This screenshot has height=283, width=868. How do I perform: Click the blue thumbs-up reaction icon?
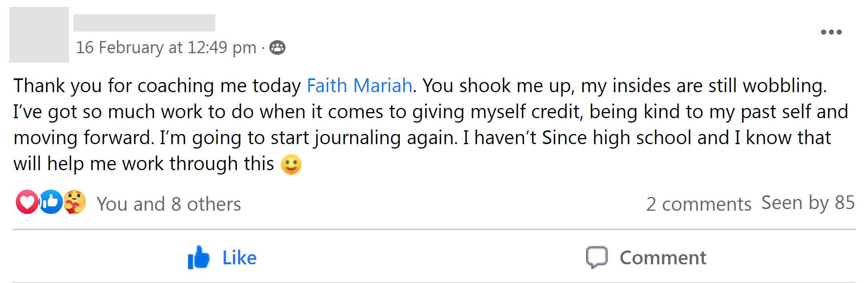tap(51, 202)
